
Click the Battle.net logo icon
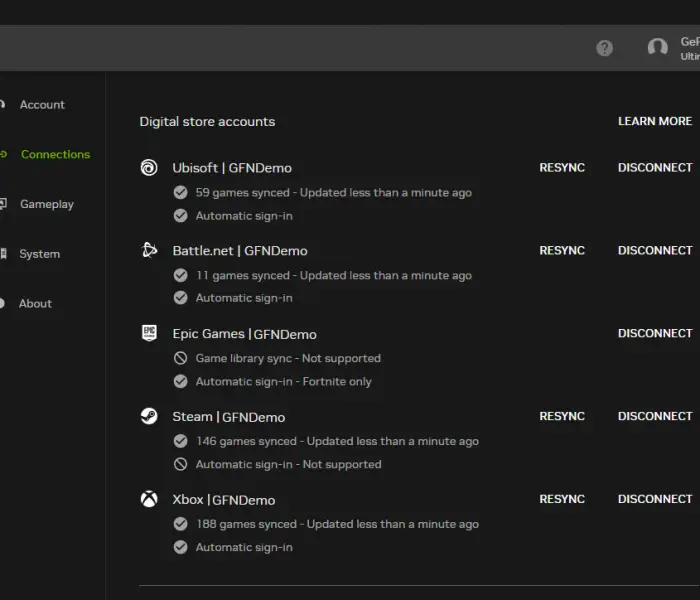coord(149,250)
